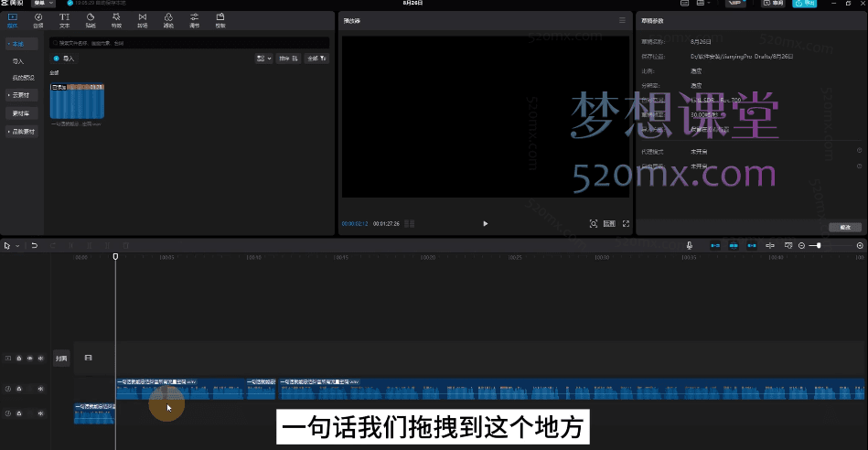Select the imported wav audio thumbnail
Image resolution: width=868 pixels, height=450 pixels.
(x=77, y=102)
